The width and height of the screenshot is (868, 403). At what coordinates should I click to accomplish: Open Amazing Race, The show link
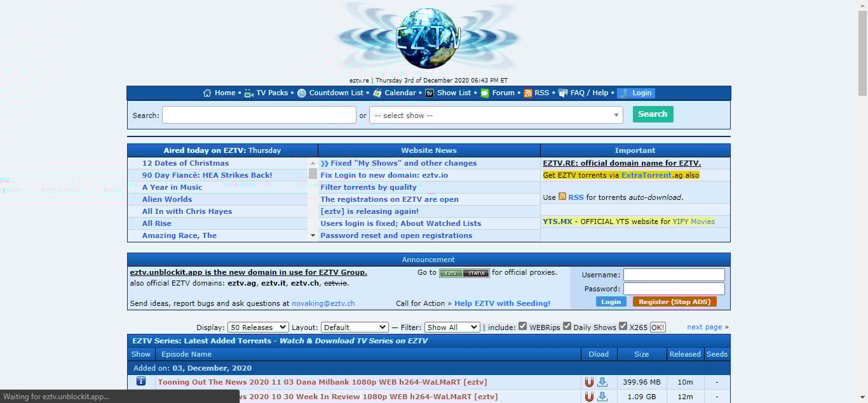pos(179,235)
